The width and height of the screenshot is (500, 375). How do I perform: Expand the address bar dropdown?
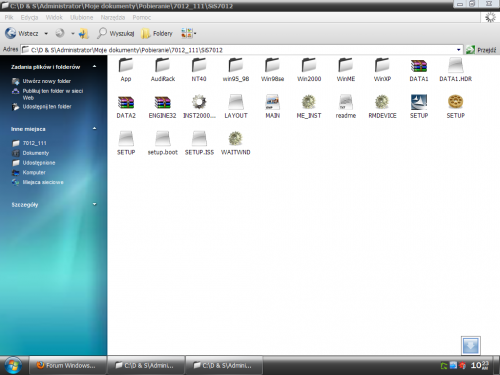coord(459,50)
